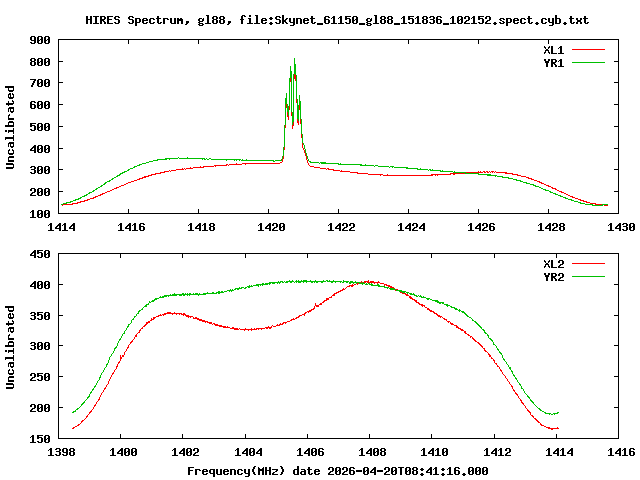The image size is (640, 480).
Task: Click the 700 y-axis tick label
Action: (40, 83)
